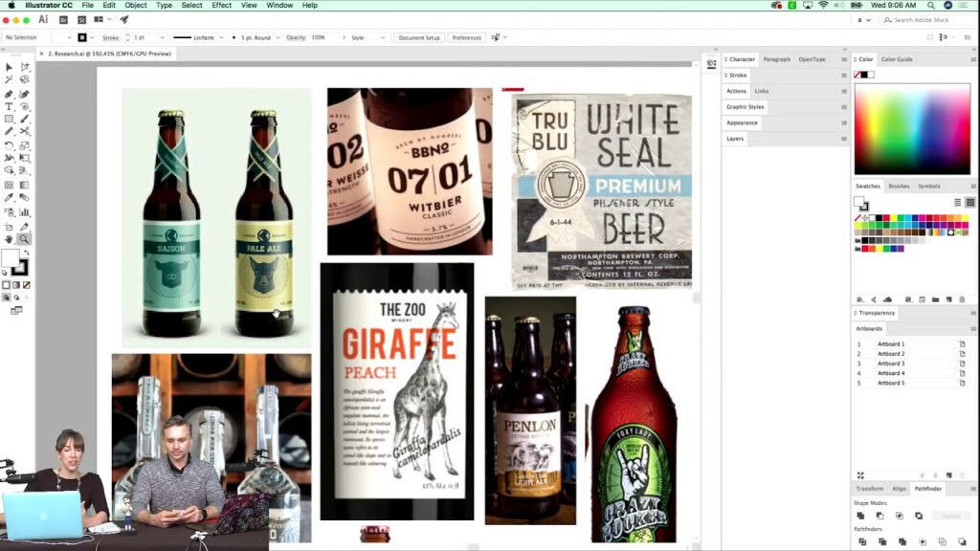The height and width of the screenshot is (551, 980).
Task: Switch swatches to list view
Action: pos(957,203)
